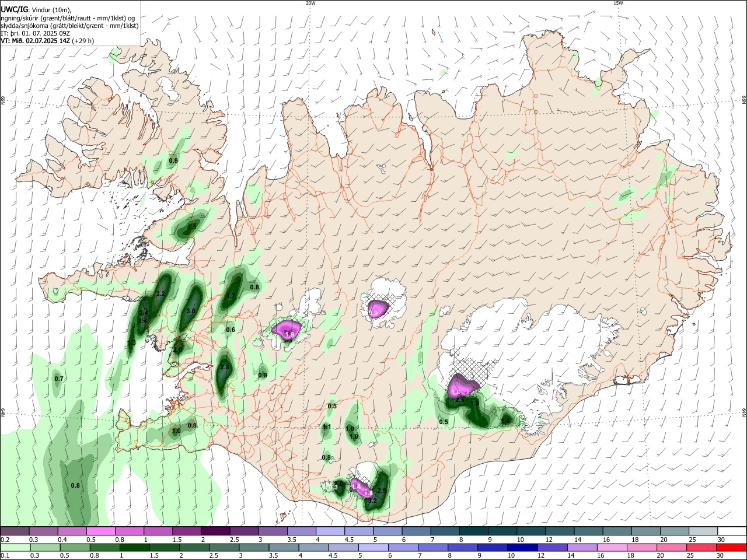Select the light pink 16–18 swatch in the lower legend

click(x=612, y=547)
